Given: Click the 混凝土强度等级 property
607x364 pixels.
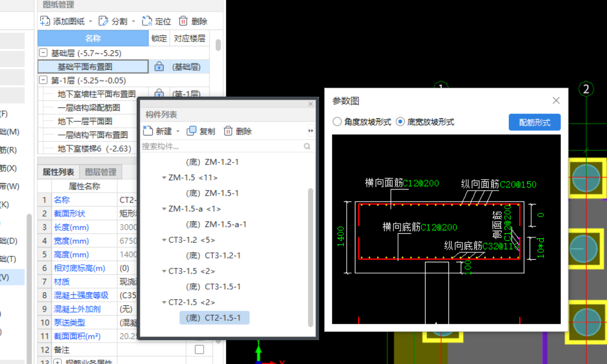Looking at the screenshot, I should pyautogui.click(x=81, y=295).
